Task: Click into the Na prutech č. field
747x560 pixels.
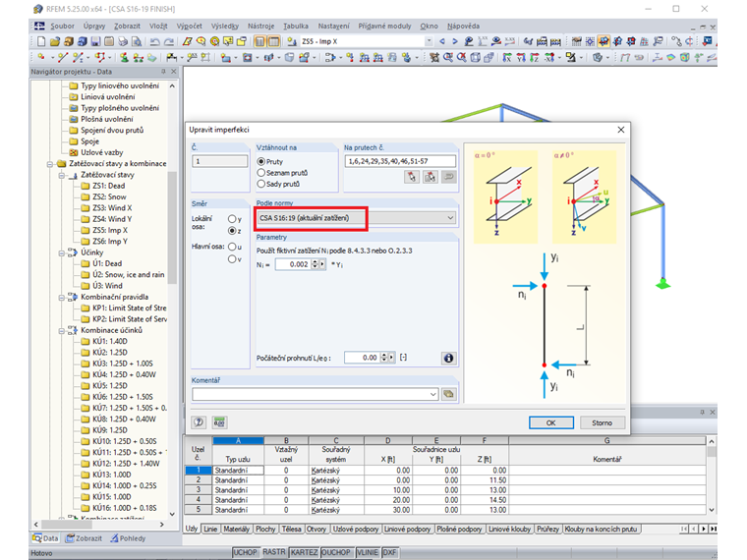Action: (x=400, y=161)
